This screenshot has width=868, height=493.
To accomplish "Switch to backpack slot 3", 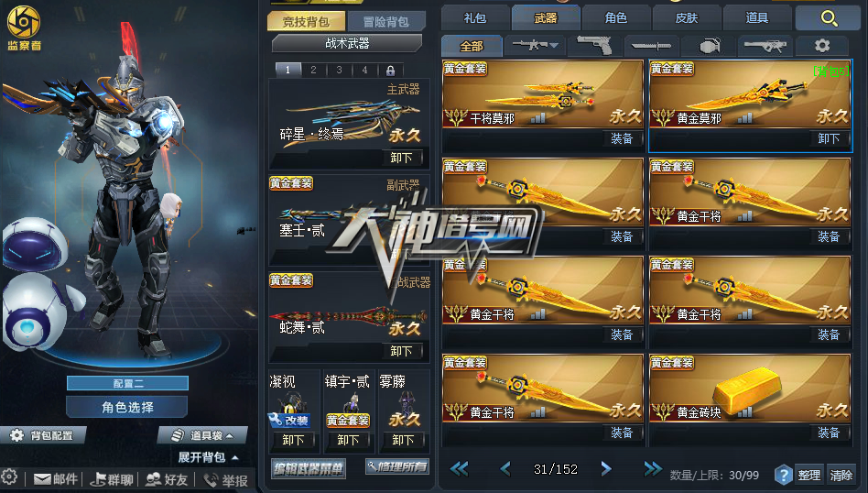I will click(339, 70).
